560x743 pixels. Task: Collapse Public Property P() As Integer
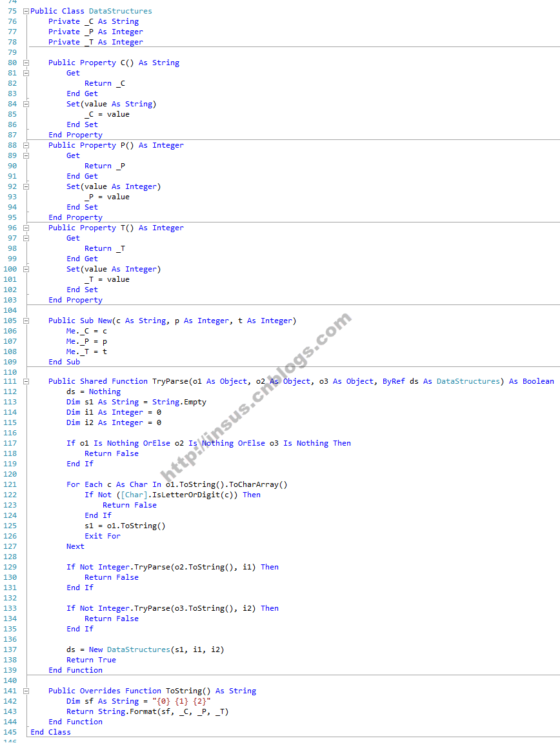pyautogui.click(x=26, y=146)
